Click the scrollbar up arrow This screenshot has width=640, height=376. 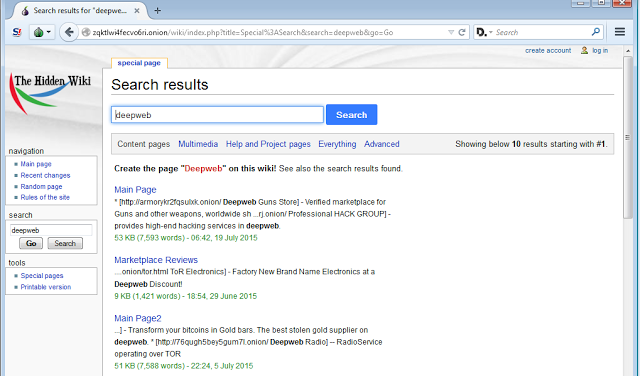click(628, 51)
